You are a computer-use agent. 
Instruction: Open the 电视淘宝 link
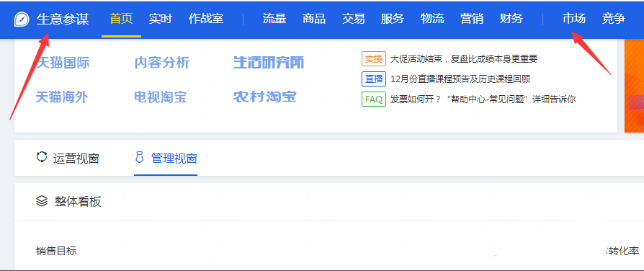[x=161, y=97]
